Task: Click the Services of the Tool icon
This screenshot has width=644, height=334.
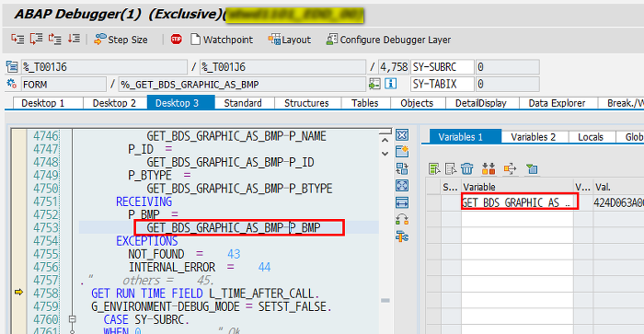Action: tap(402, 236)
